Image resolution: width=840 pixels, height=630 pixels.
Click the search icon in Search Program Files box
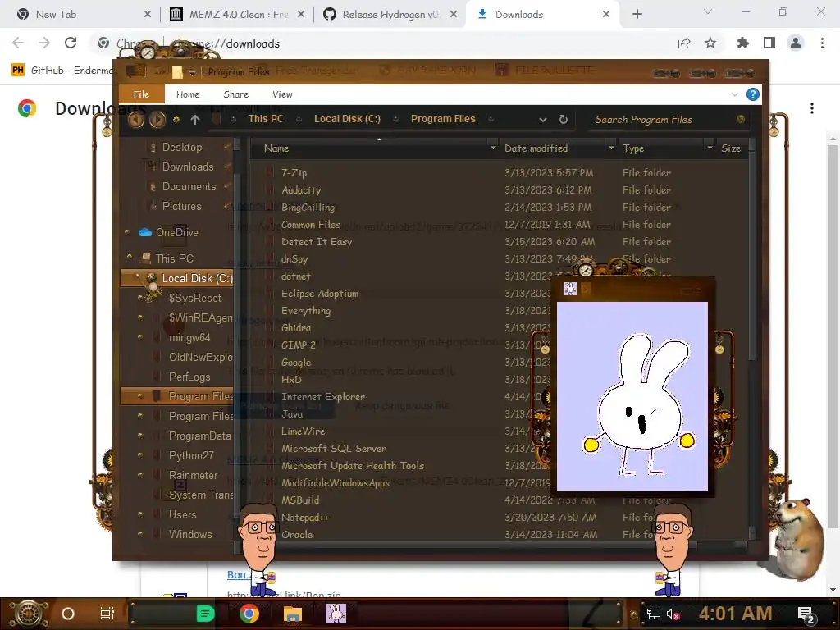pos(741,119)
